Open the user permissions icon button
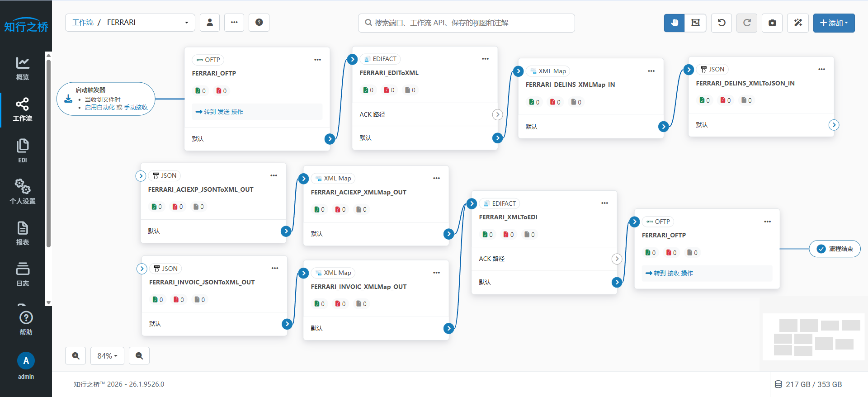This screenshot has width=868, height=397. 210,23
